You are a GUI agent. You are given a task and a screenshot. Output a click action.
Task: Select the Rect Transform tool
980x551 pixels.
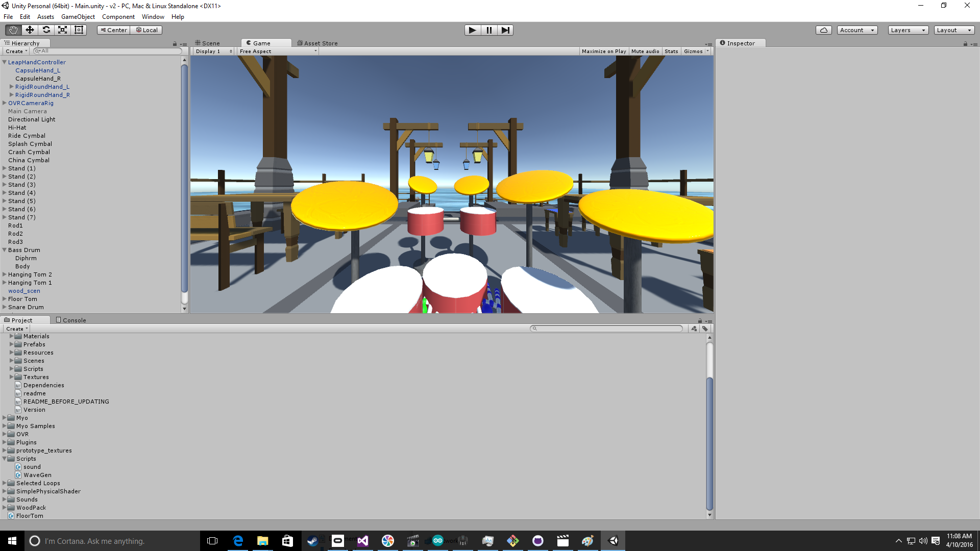click(x=79, y=30)
